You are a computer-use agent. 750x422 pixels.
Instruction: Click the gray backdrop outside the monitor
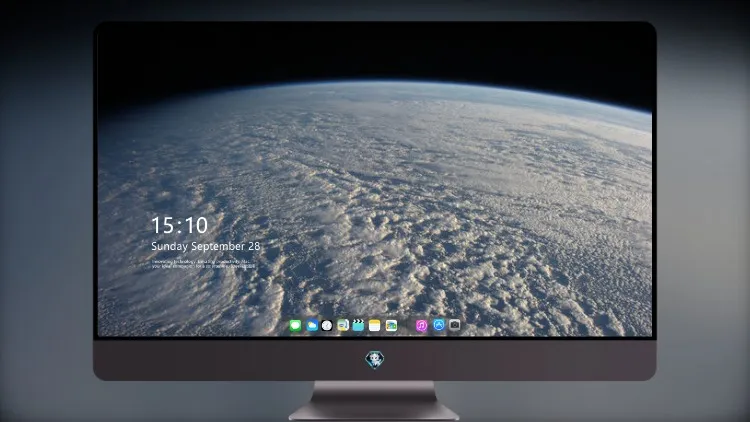pos(45,211)
